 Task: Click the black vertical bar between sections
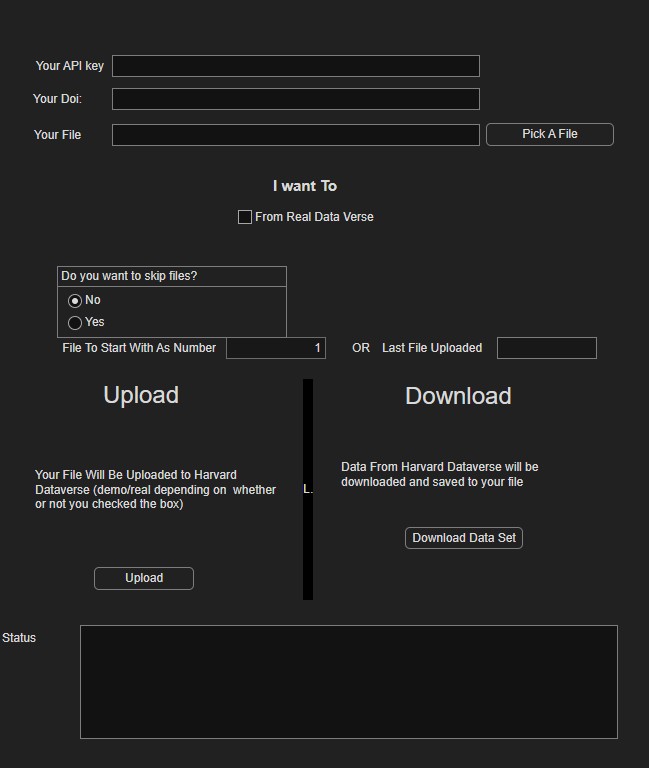(308, 440)
